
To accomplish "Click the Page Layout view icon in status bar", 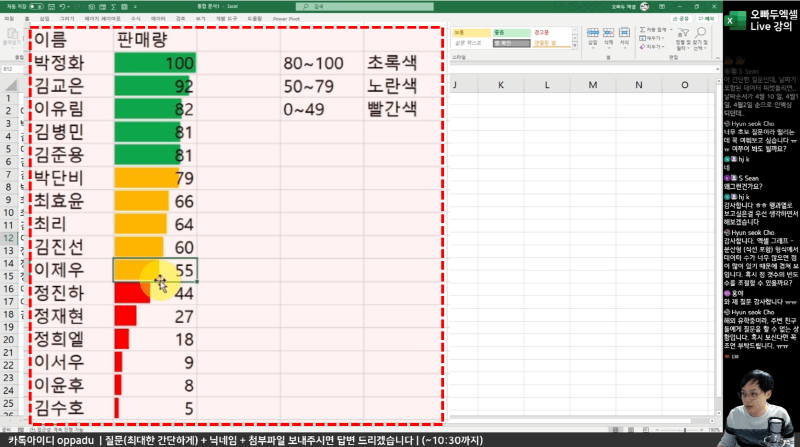I will (631, 430).
